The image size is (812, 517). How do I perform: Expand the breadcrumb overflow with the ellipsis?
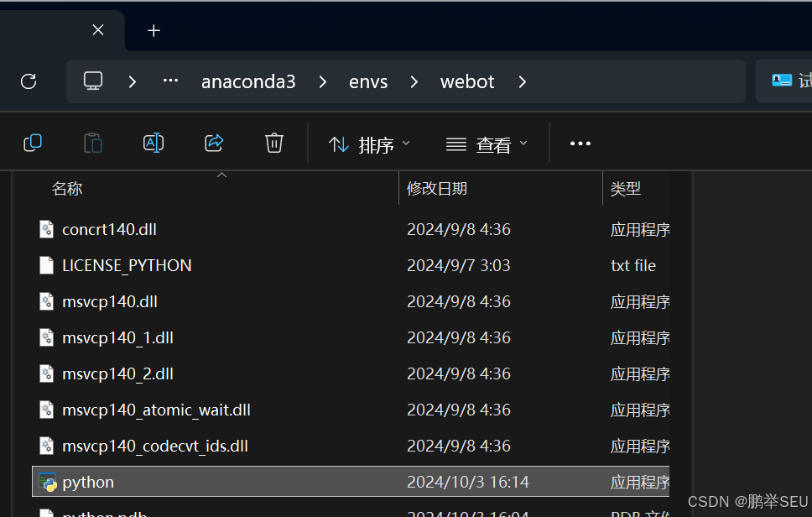[170, 81]
